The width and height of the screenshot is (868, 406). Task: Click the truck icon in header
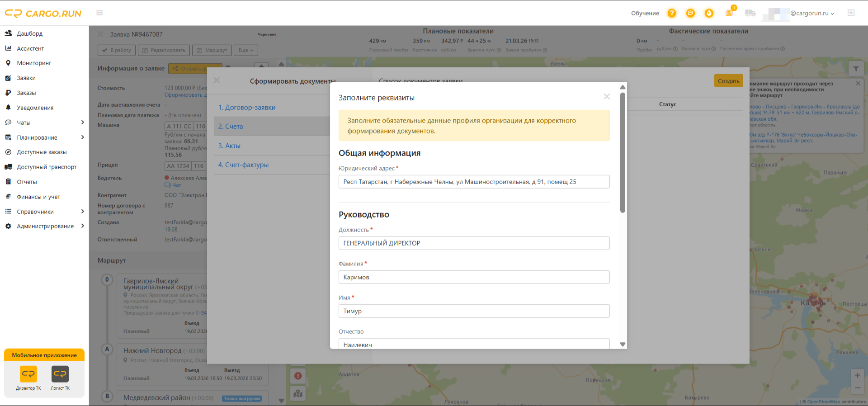750,13
